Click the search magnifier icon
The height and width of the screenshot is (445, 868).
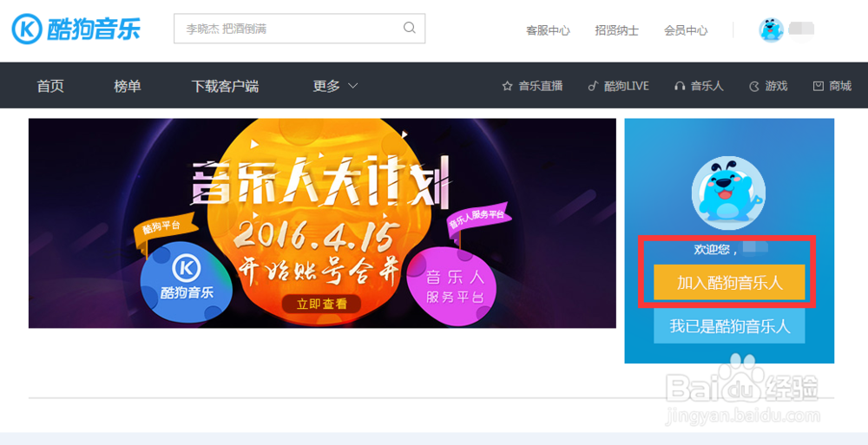409,28
